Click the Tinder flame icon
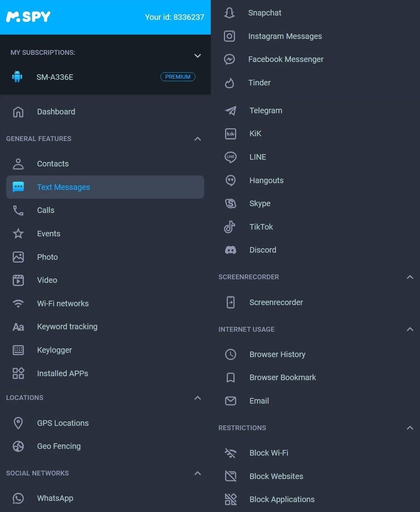 (x=229, y=83)
